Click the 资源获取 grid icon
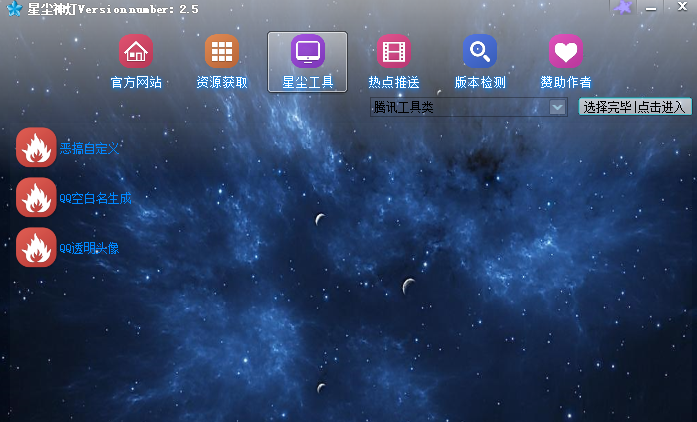697x422 pixels. 222,51
